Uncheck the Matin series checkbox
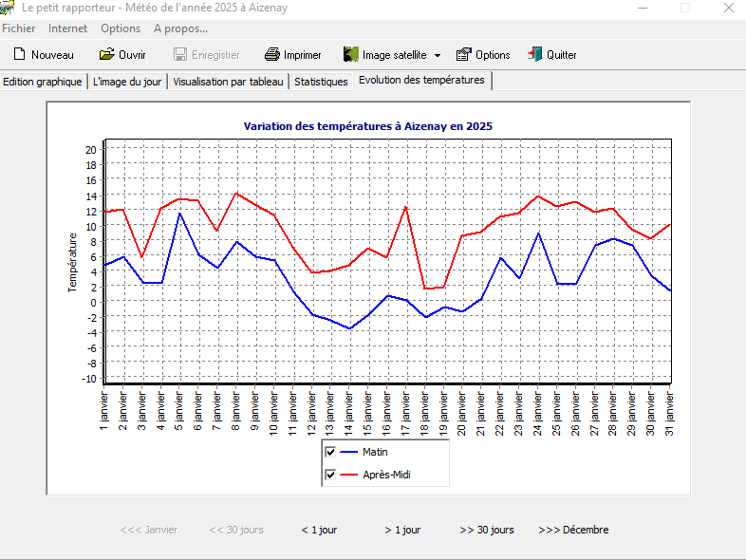The width and height of the screenshot is (746, 560). click(x=331, y=452)
